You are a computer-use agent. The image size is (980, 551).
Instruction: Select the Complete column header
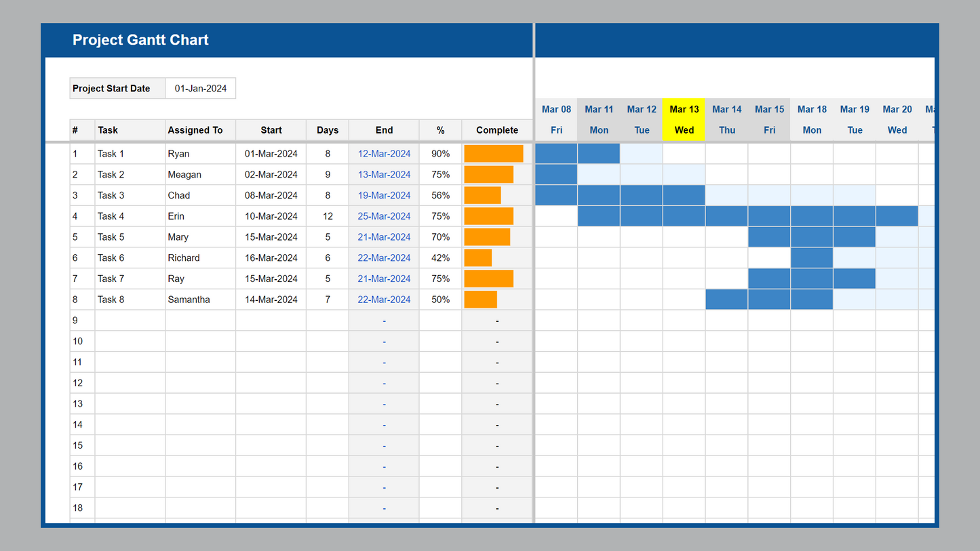[496, 130]
